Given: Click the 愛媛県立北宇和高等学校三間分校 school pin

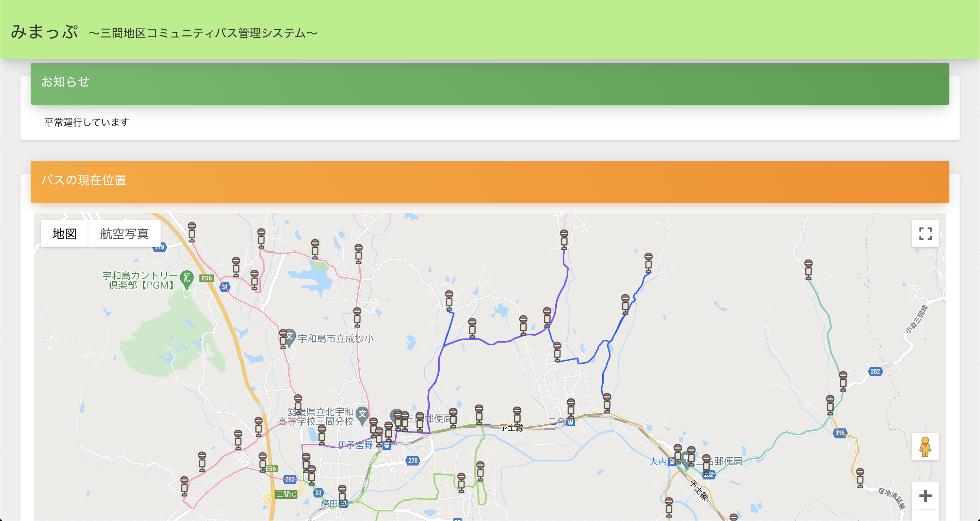Looking at the screenshot, I should 362,415.
